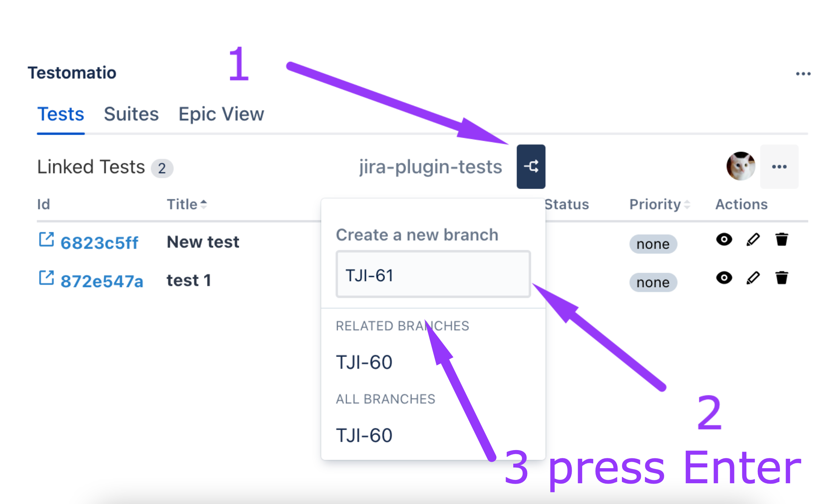Delete test 1 with trash icon

(782, 278)
